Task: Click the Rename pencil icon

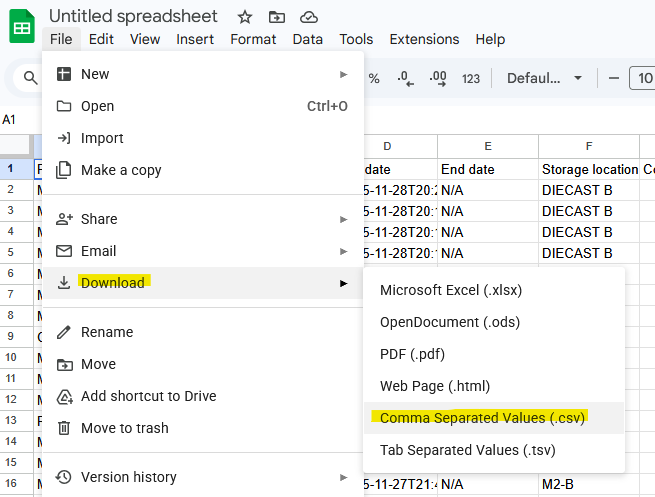Action: [63, 332]
